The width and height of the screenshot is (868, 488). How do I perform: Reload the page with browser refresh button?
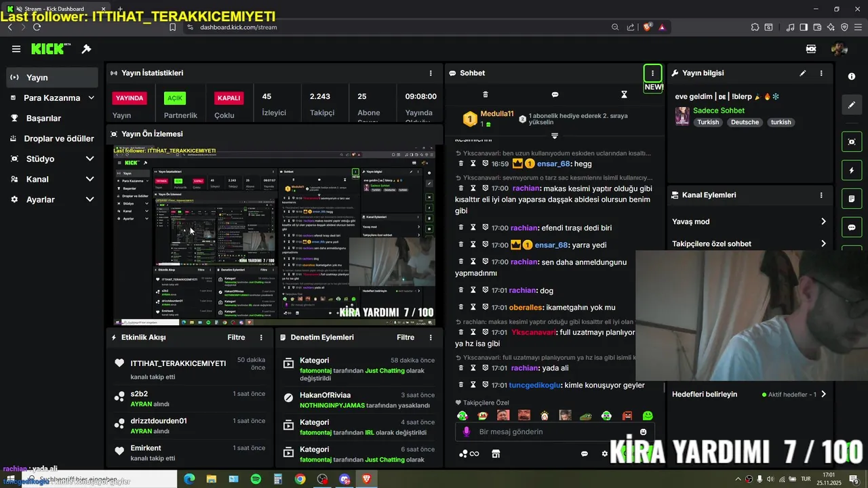[x=37, y=27]
